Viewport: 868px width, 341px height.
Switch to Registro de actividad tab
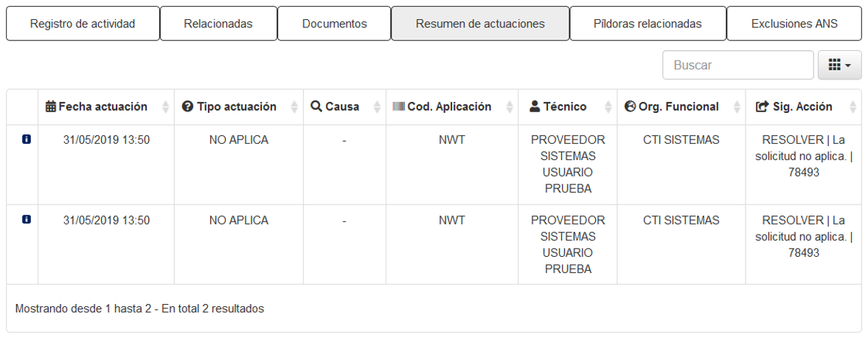[x=83, y=24]
